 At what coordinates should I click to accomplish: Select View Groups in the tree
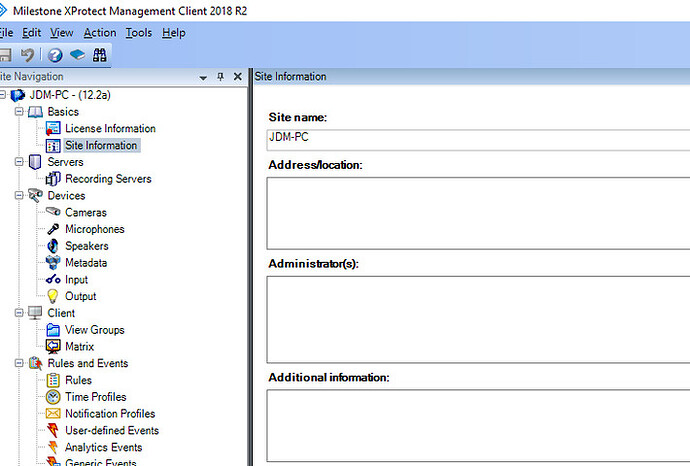95,330
